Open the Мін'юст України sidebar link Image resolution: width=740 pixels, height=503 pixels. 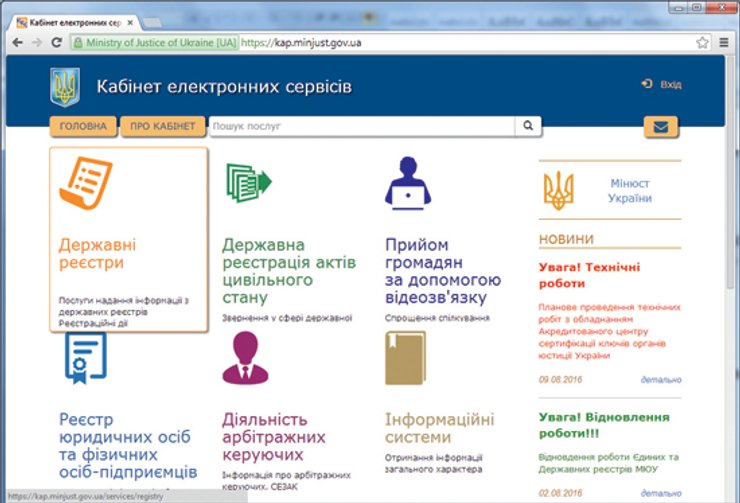629,191
